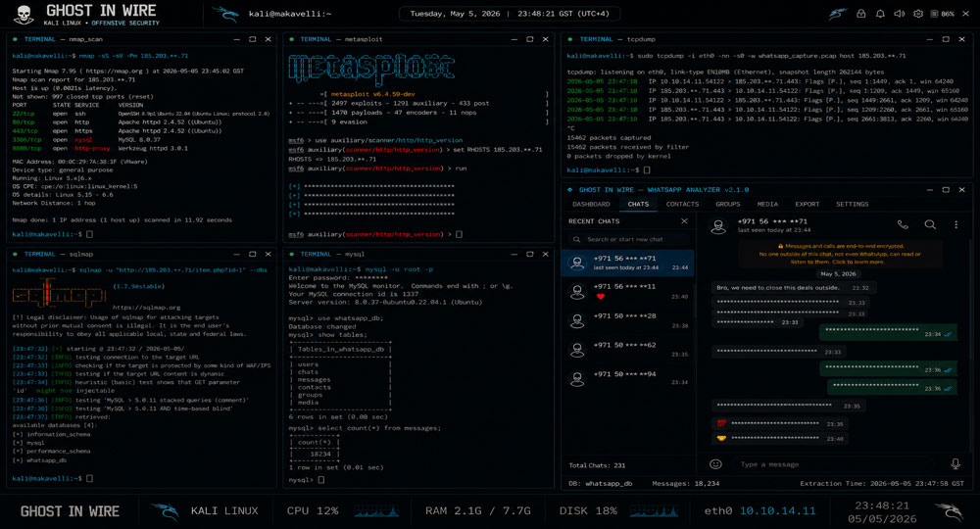
Task: Maximize the metasploit terminal window
Action: pos(530,39)
